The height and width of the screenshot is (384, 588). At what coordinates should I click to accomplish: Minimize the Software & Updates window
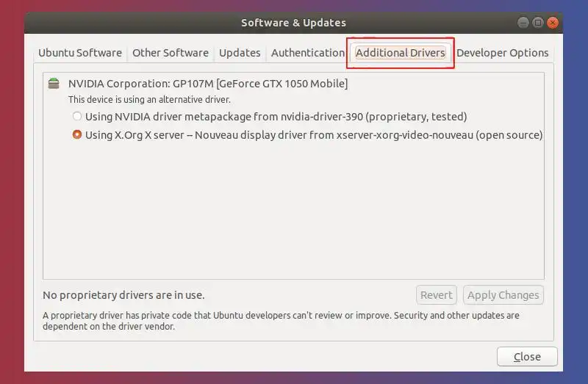523,23
